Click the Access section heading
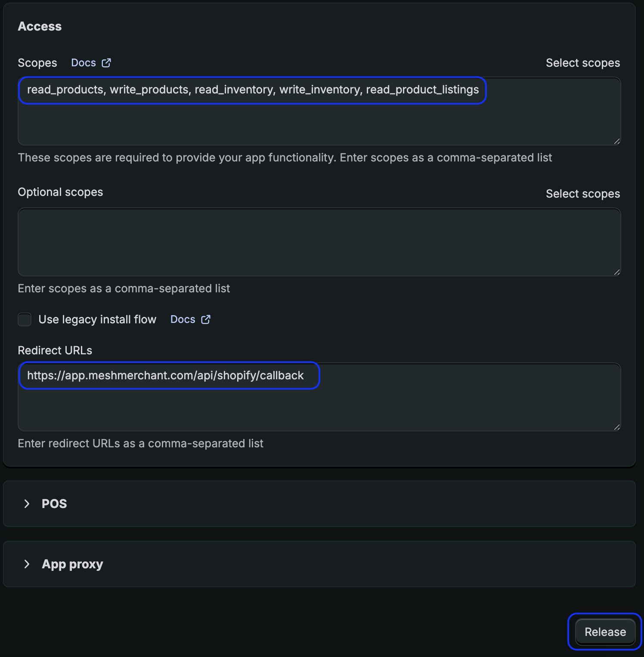Viewport: 644px width, 657px height. pyautogui.click(x=40, y=26)
